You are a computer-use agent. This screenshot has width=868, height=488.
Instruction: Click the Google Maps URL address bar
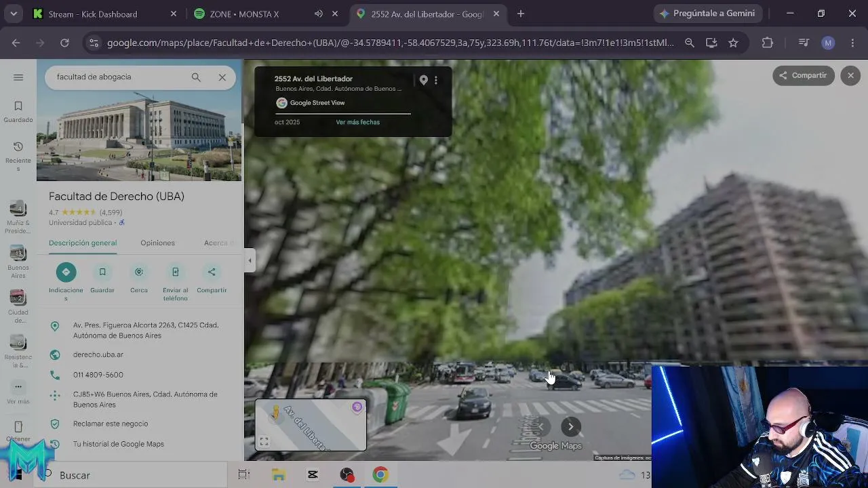click(x=391, y=43)
